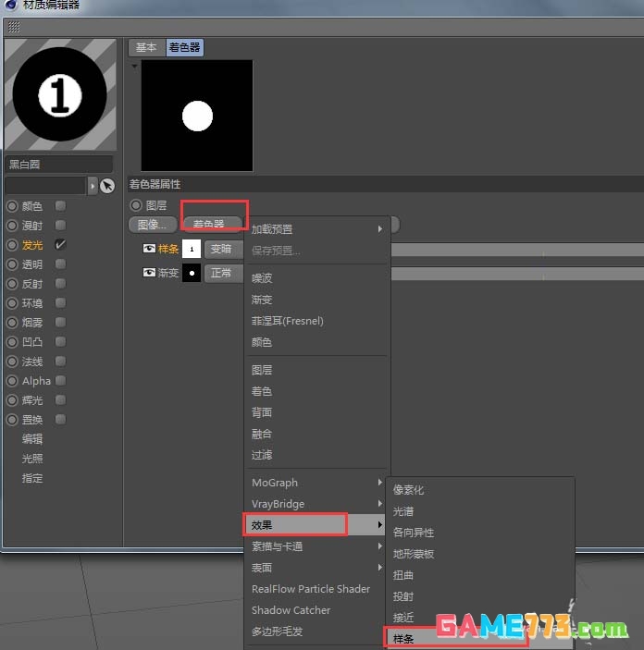Viewport: 644px width, 650px height.
Task: Choose 颜色 from the shader menu
Action: (317, 342)
